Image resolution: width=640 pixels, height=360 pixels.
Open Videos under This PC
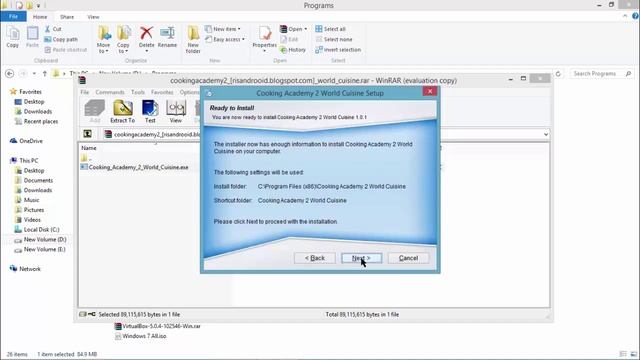pyautogui.click(x=28, y=220)
